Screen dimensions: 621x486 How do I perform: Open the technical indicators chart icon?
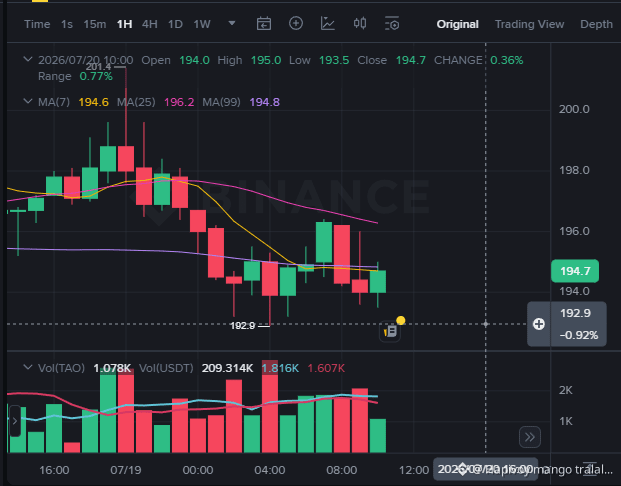(328, 23)
